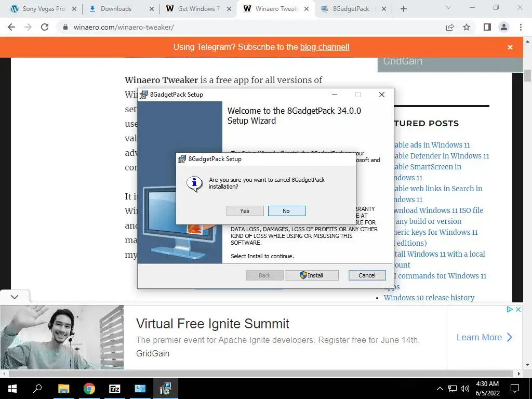The width and height of the screenshot is (532, 399).
Task: Close the bottom advertisement
Action: click(518, 309)
